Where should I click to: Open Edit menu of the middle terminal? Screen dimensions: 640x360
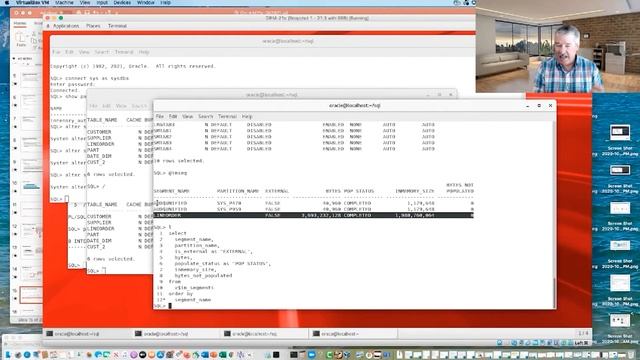click(107, 106)
